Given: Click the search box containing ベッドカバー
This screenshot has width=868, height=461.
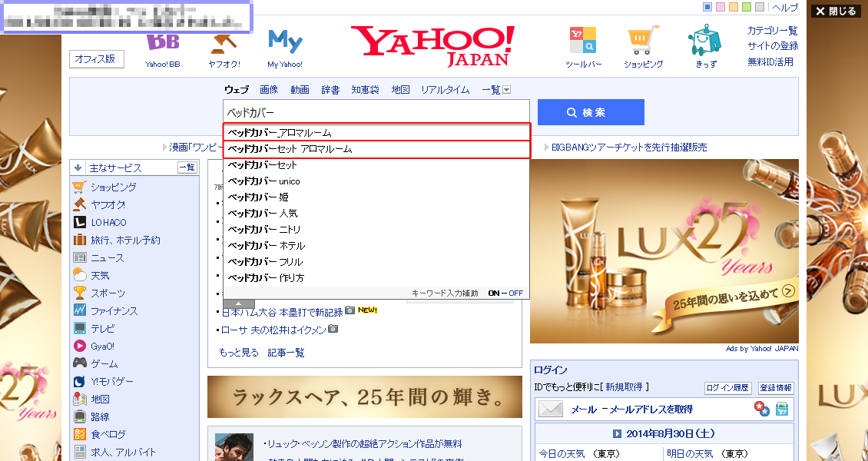Looking at the screenshot, I should click(x=376, y=112).
